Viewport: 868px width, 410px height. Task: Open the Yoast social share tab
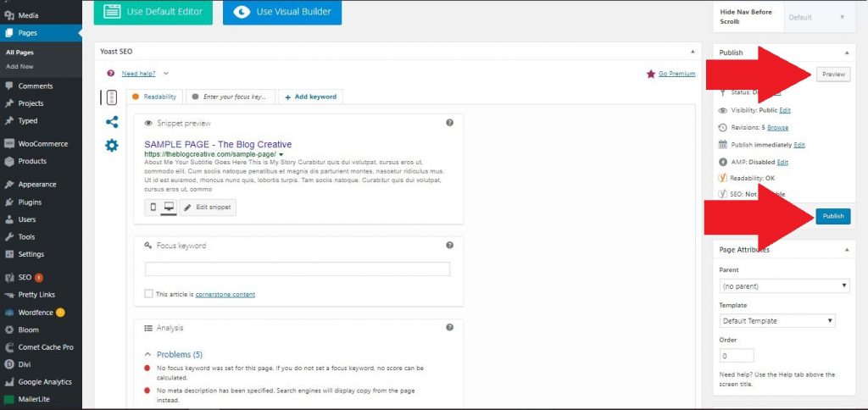click(112, 122)
